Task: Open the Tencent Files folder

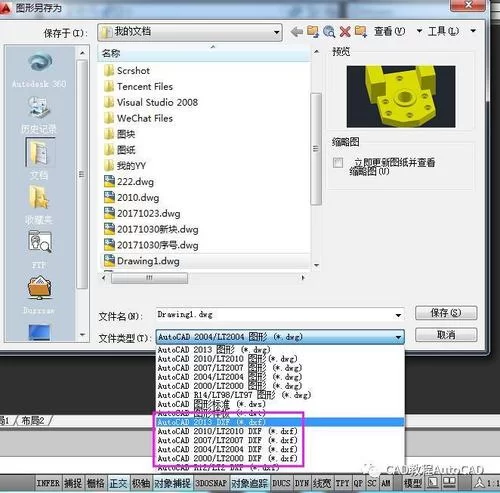Action: 138,87
